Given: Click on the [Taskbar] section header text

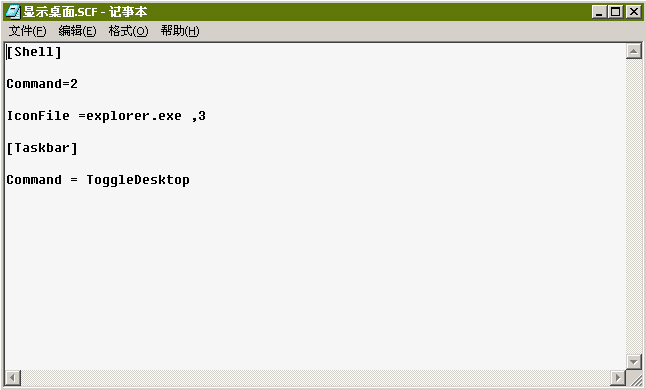Looking at the screenshot, I should [42, 148].
